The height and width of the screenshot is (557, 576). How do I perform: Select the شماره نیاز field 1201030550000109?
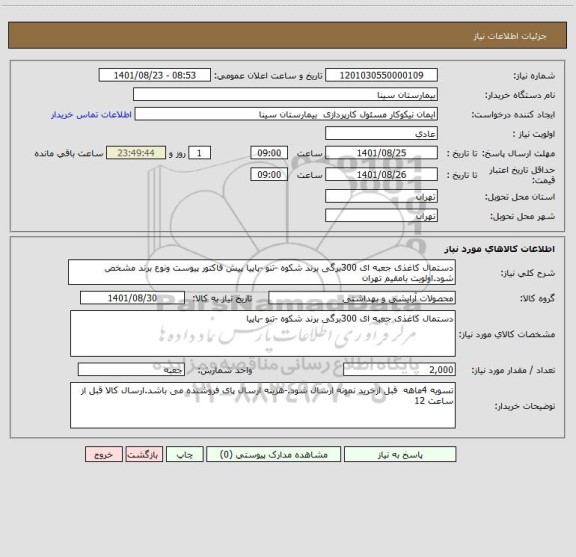pyautogui.click(x=381, y=75)
